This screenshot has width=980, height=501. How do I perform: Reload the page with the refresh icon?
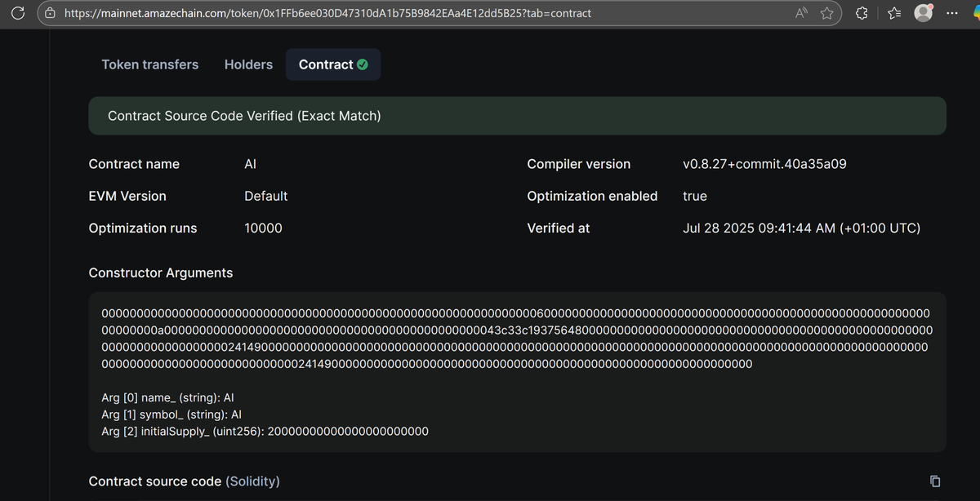20,13
